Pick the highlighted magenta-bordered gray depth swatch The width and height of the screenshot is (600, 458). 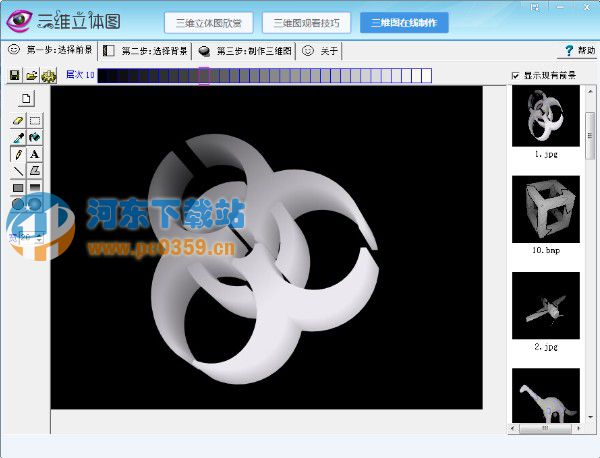[204, 76]
